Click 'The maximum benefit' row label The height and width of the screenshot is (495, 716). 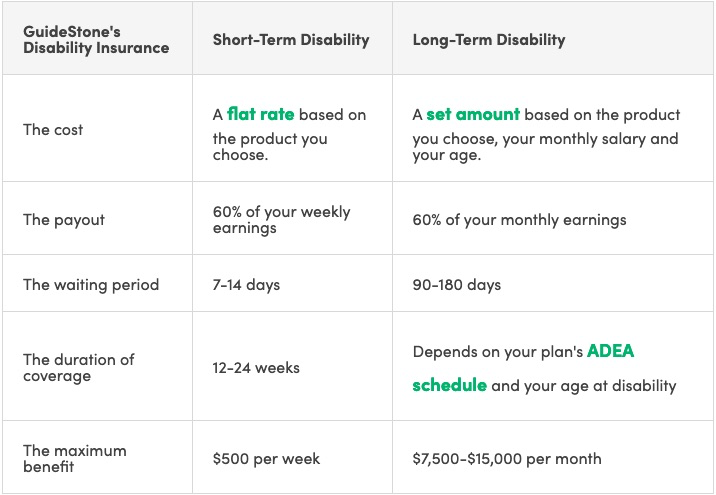pyautogui.click(x=74, y=458)
